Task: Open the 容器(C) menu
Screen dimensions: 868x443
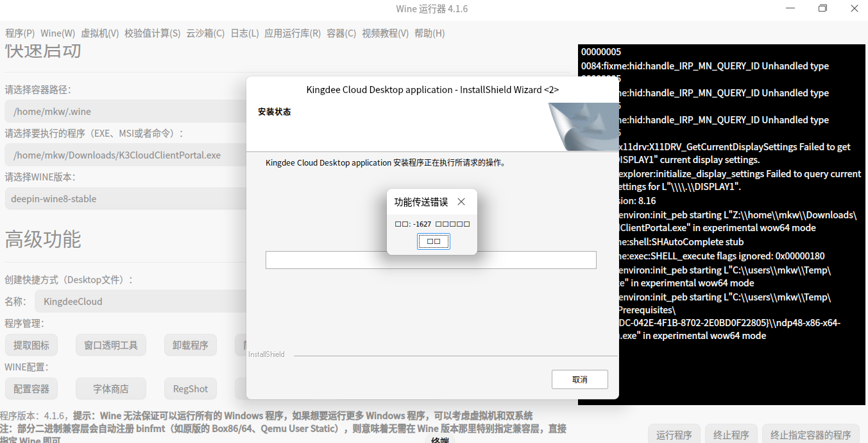Action: 341,33
